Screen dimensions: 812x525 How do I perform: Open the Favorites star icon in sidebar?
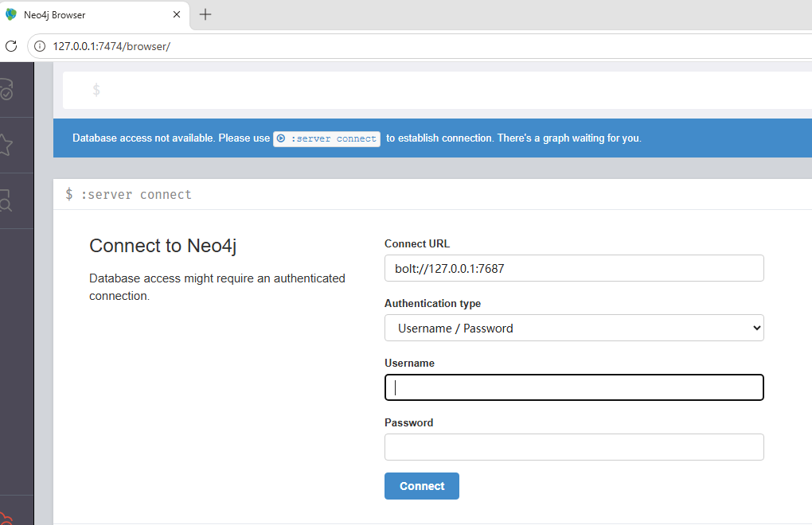(6, 145)
